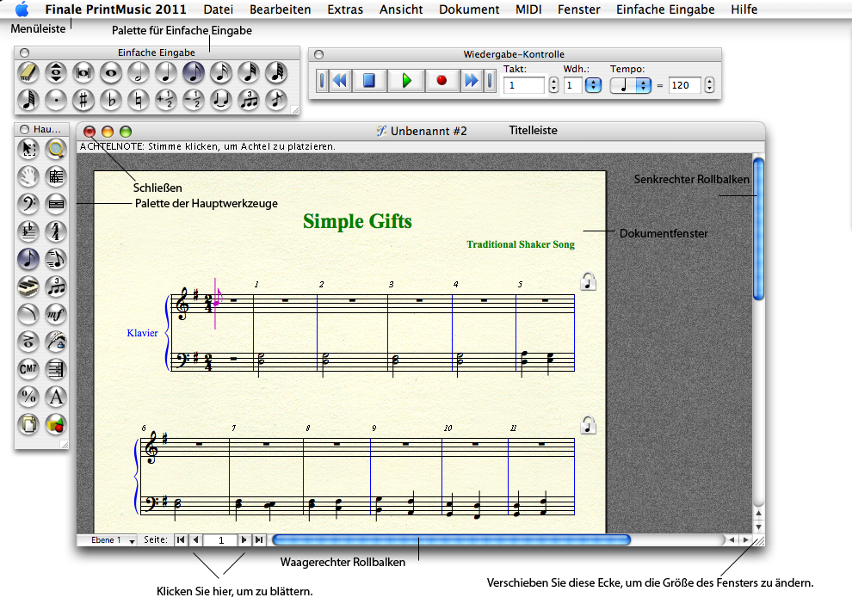Select the Speedy Entry tool
The image size is (852, 616).
click(x=55, y=259)
